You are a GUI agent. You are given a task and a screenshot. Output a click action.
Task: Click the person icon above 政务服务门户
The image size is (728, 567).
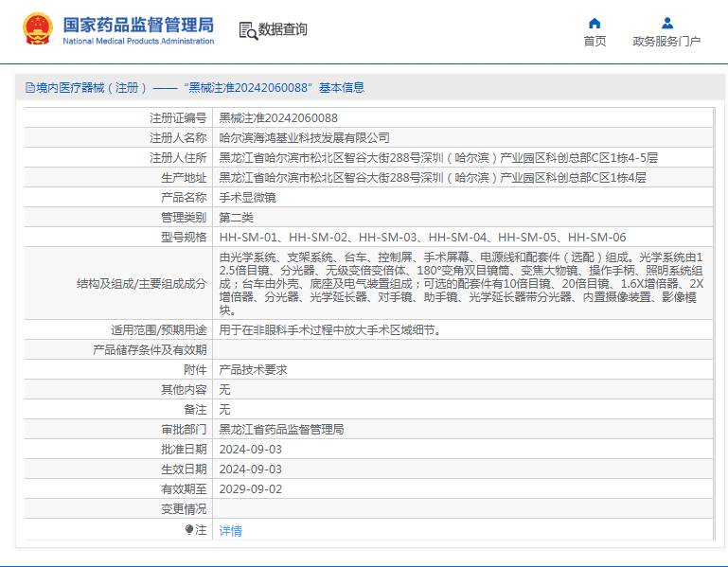pos(666,23)
